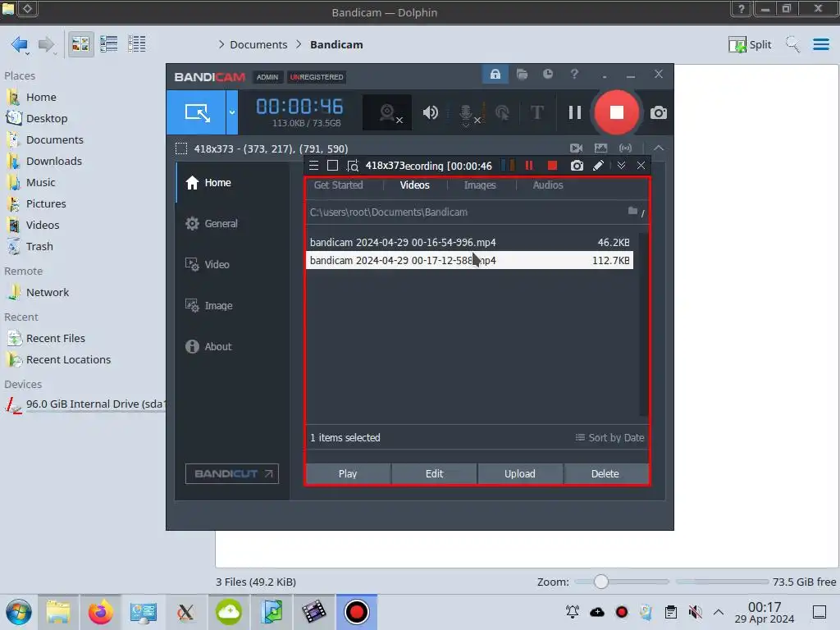Image resolution: width=840 pixels, height=630 pixels.
Task: Switch Dolphin to compact view mode
Action: [x=109, y=44]
